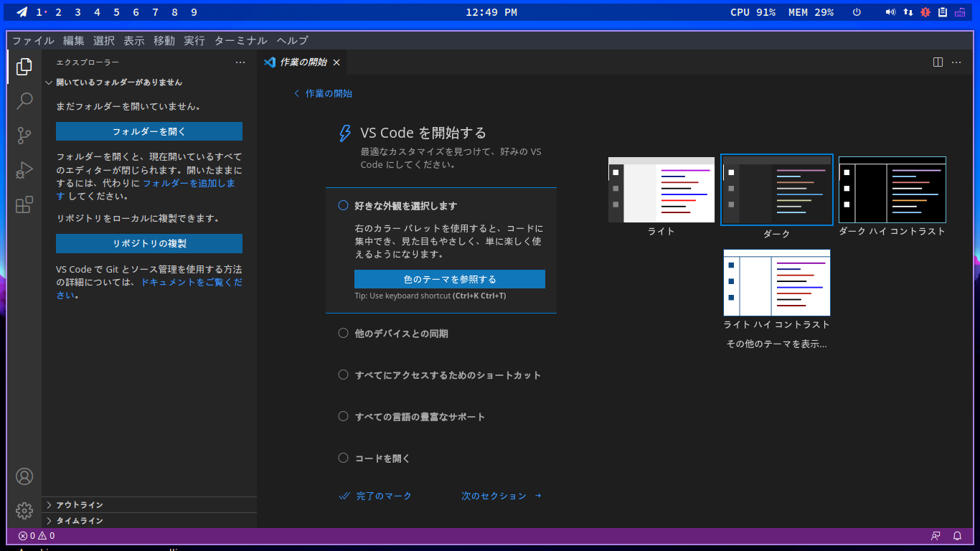Viewport: 980px width, 551px height.
Task: Choose the ダーク theme thumbnail
Action: [x=777, y=190]
